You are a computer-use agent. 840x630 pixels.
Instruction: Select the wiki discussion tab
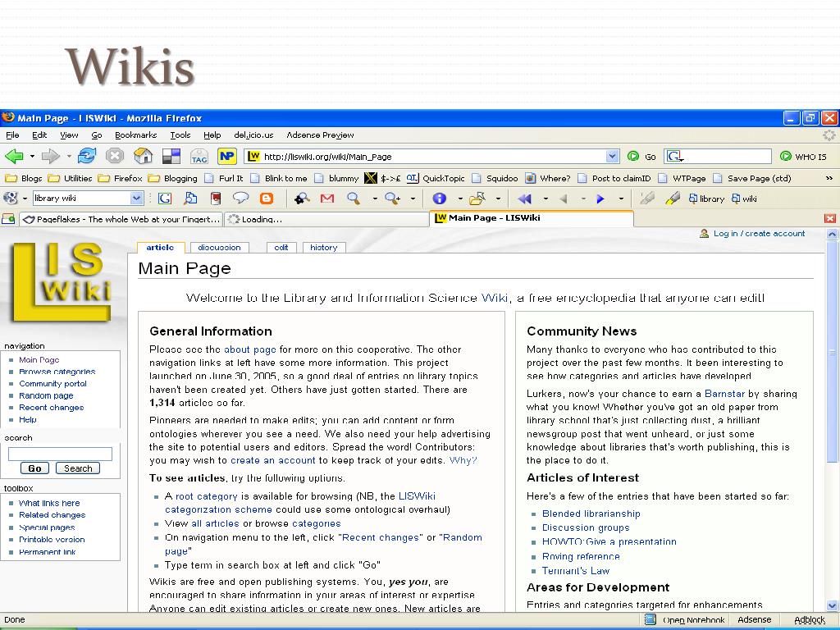pos(219,247)
